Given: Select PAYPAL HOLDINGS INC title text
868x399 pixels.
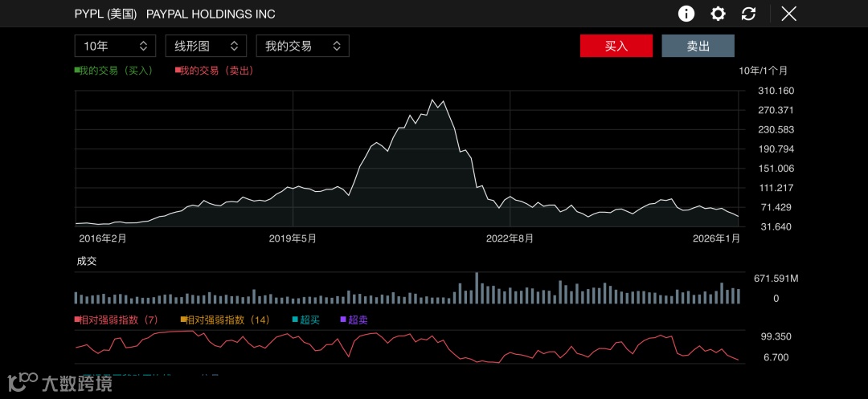Looking at the screenshot, I should coord(211,14).
